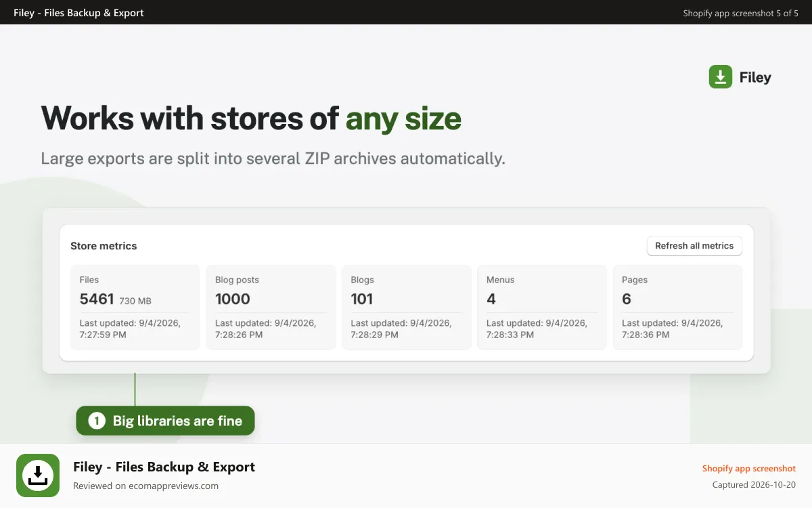812x508 pixels.
Task: Click the 101 blogs value
Action: pos(362,299)
